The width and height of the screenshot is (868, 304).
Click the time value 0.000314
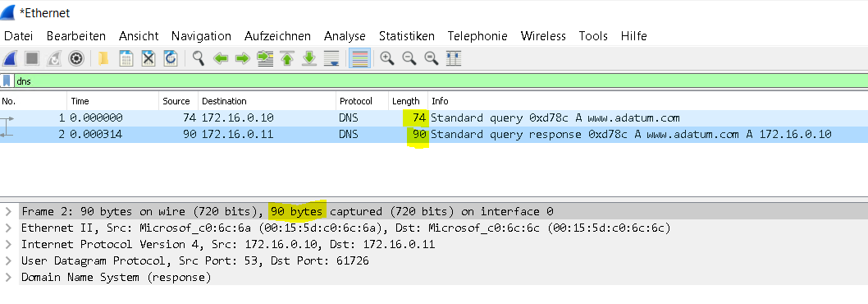coord(96,134)
